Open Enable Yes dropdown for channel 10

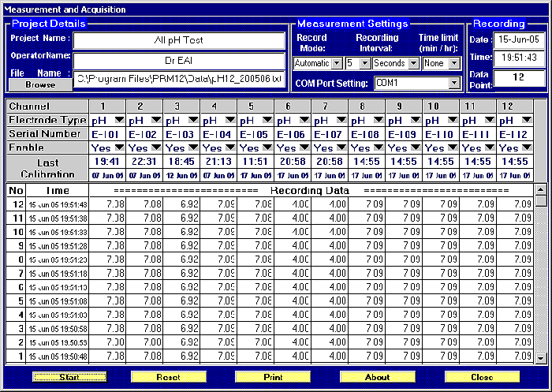pos(453,147)
